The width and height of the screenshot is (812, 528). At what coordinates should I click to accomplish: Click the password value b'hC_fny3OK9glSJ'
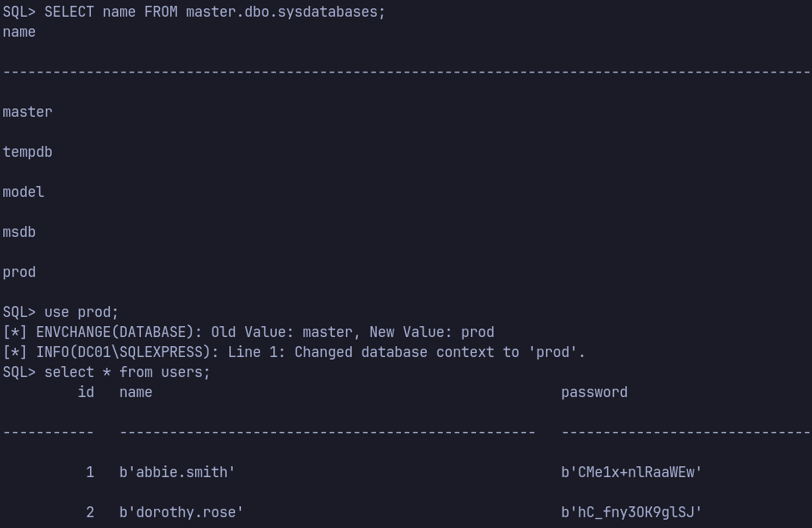[x=631, y=512]
